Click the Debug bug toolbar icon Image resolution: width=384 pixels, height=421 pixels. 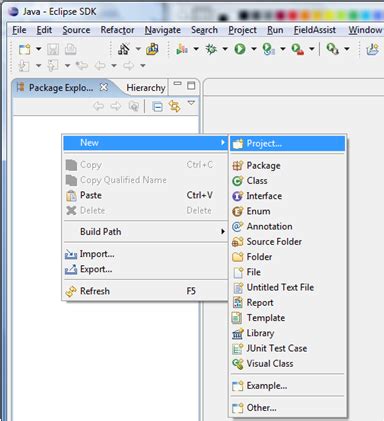[211, 49]
